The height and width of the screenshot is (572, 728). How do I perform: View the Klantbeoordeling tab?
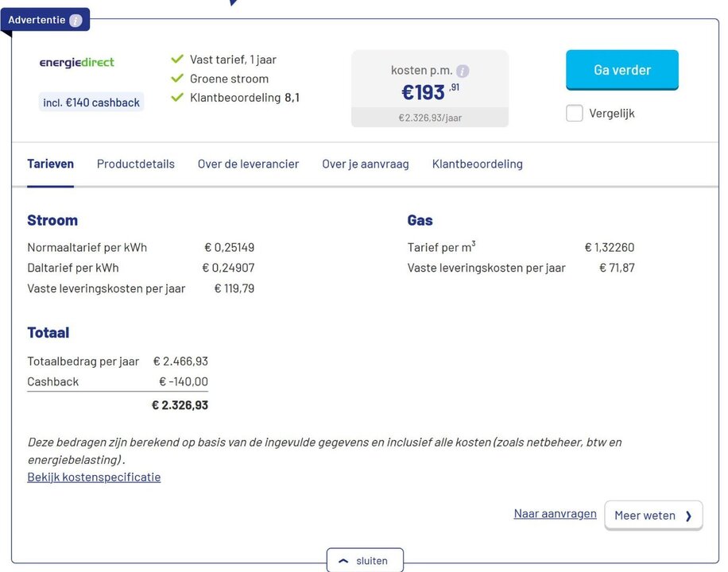(x=477, y=164)
